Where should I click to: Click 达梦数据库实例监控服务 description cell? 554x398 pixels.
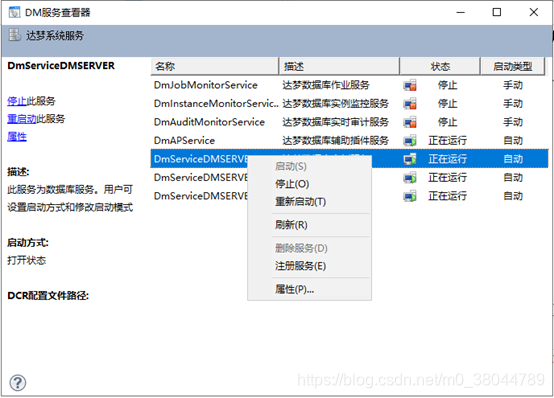coord(335,104)
